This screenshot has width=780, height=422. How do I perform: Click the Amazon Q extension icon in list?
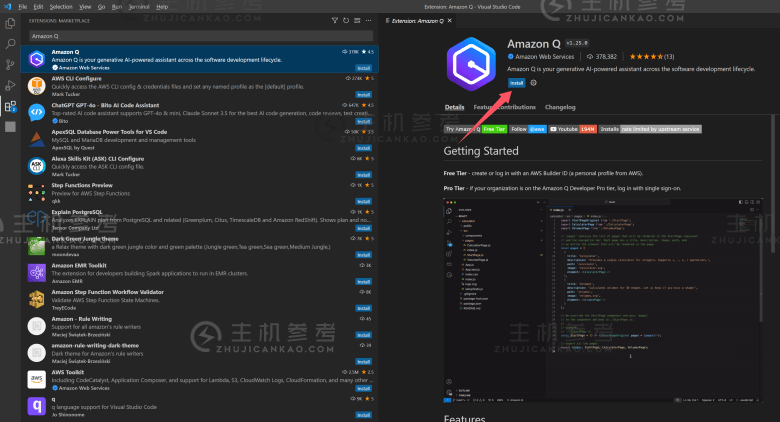[37, 59]
